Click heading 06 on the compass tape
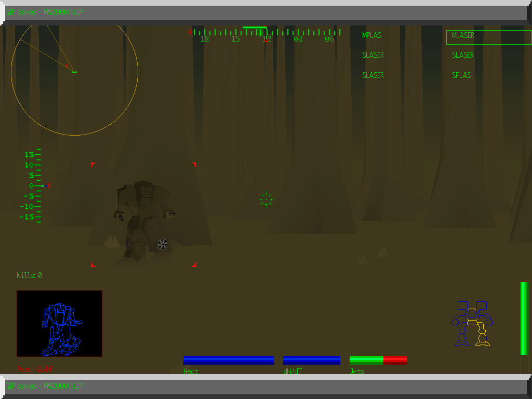This screenshot has height=399, width=532. pos(328,38)
